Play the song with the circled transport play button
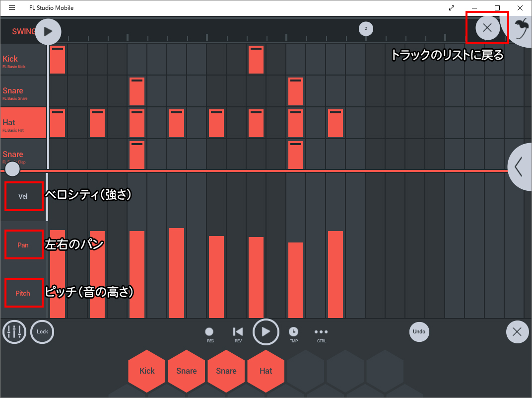The image size is (532, 398). pyautogui.click(x=266, y=332)
